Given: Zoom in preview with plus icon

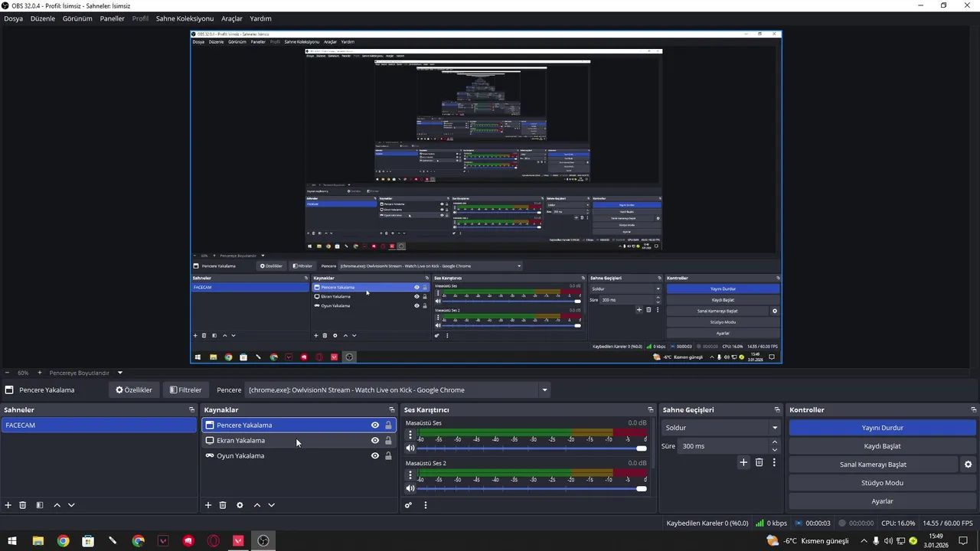Looking at the screenshot, I should tap(40, 373).
